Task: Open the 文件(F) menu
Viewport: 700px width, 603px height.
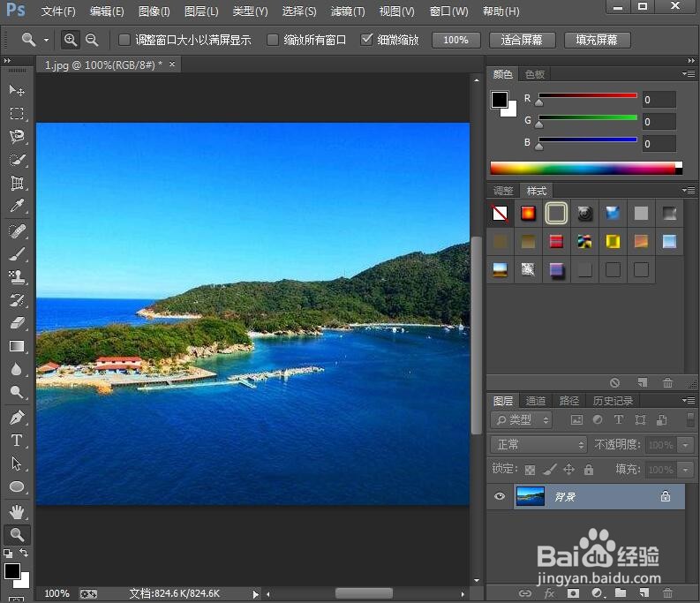Action: click(x=58, y=11)
